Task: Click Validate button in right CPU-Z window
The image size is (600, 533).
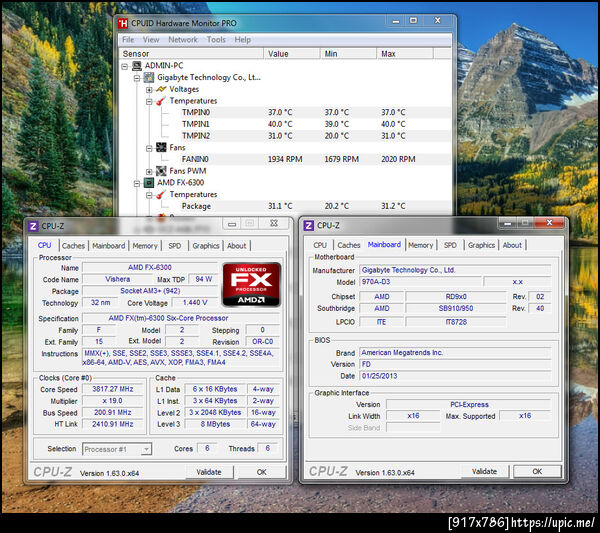Action: [x=484, y=471]
